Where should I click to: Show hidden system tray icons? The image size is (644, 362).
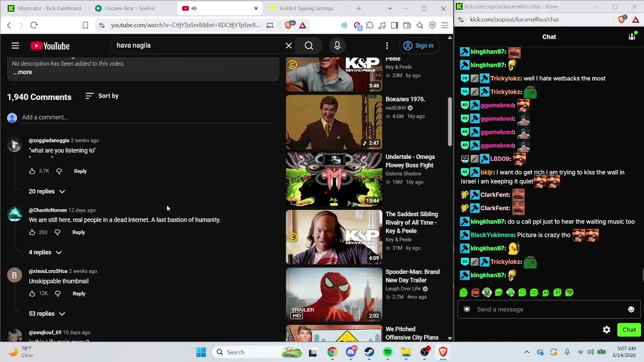[527, 352]
